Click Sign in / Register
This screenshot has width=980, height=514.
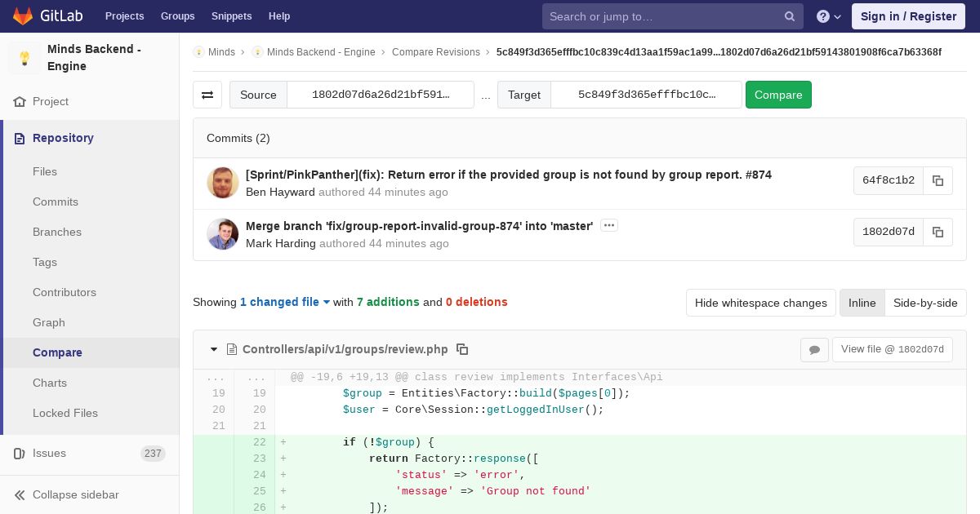(908, 16)
